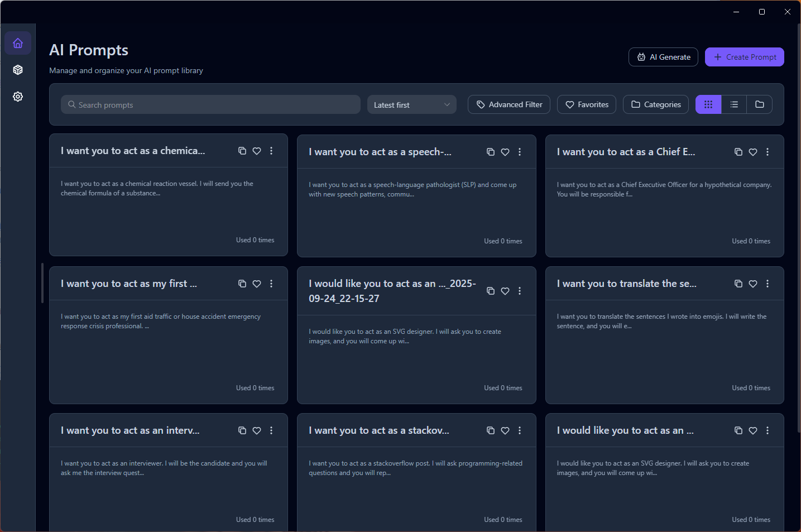Favorite the SVG designer prompt

tap(505, 291)
